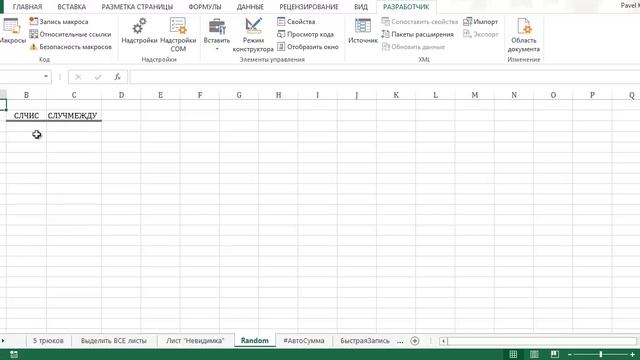Add a new sheet with plus button
This screenshot has width=640, height=360.
point(415,341)
